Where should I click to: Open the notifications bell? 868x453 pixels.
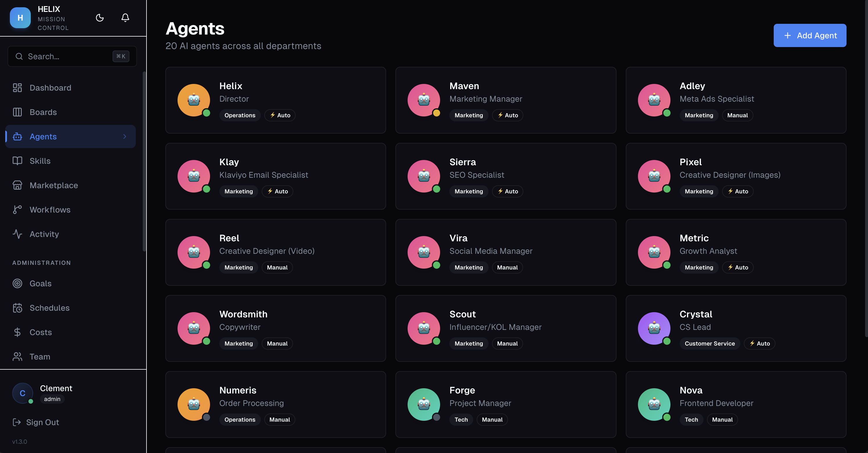125,18
